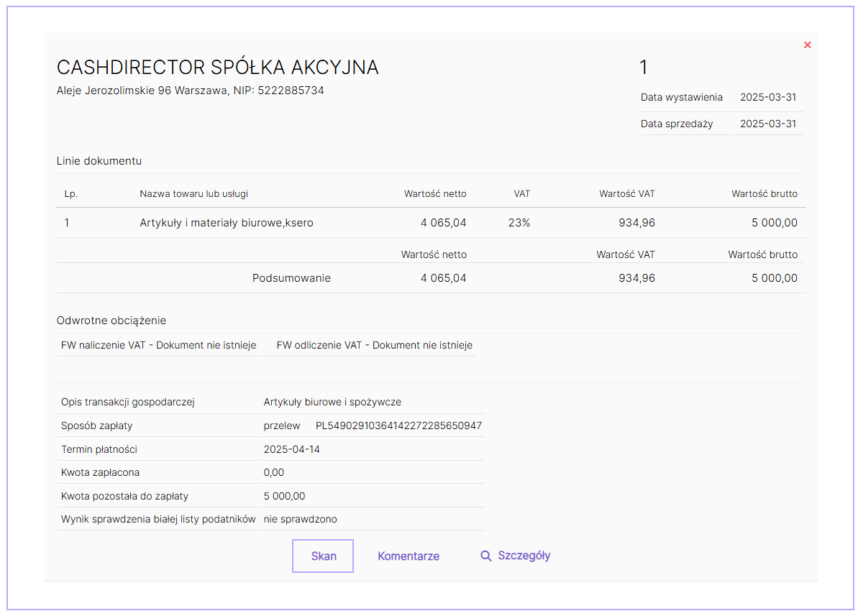
Task: Click the Nazwa towaru lub usługi column header
Action: click(193, 193)
